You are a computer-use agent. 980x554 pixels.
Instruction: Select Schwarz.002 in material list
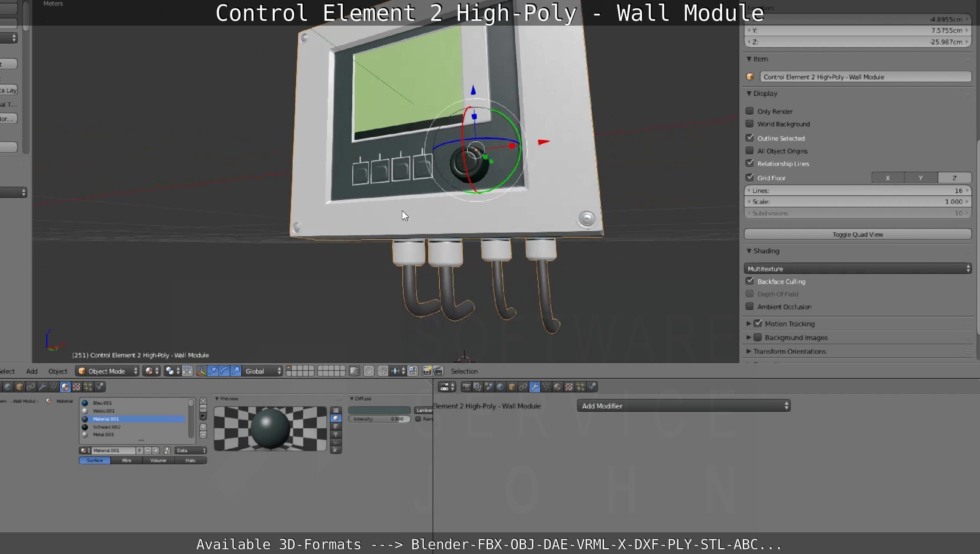(x=133, y=427)
